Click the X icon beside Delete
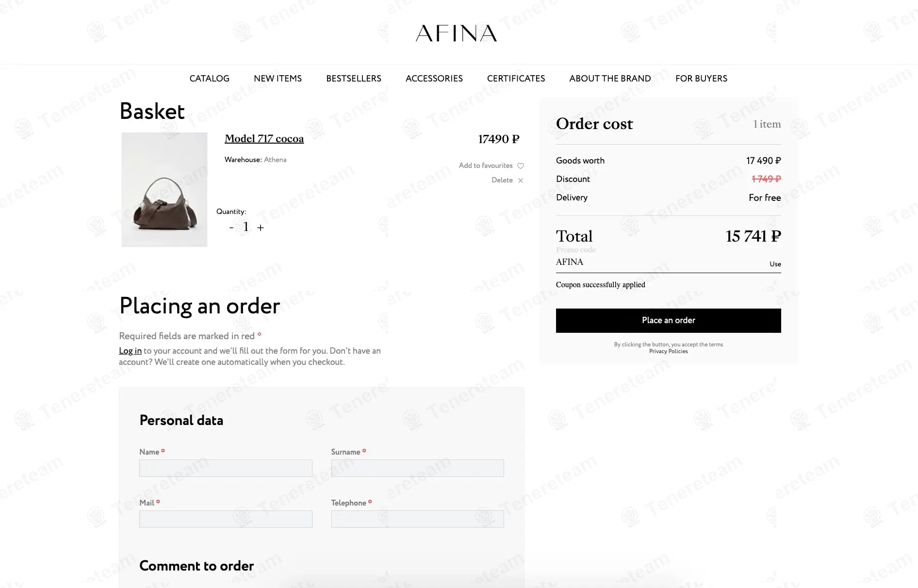918x588 pixels. coord(521,180)
